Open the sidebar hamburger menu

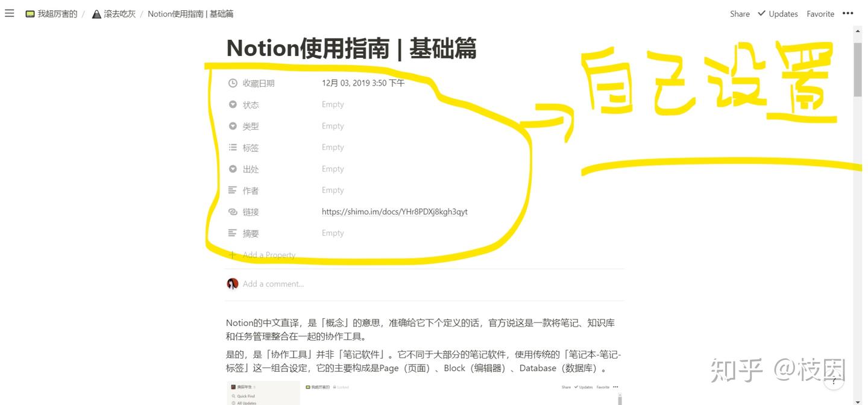click(x=9, y=13)
